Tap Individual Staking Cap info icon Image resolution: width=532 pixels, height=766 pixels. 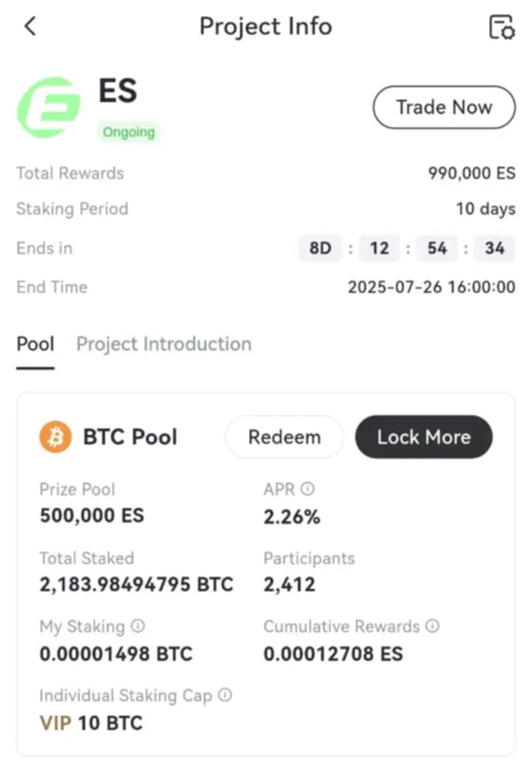pos(225,696)
